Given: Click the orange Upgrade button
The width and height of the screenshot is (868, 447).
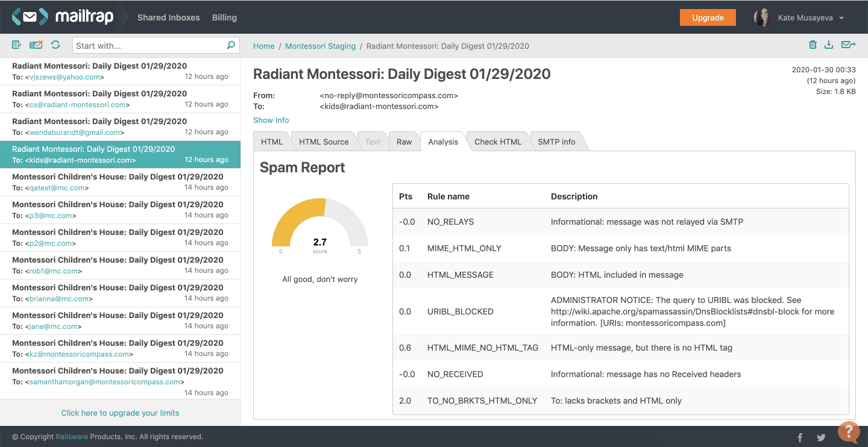Looking at the screenshot, I should [x=708, y=17].
